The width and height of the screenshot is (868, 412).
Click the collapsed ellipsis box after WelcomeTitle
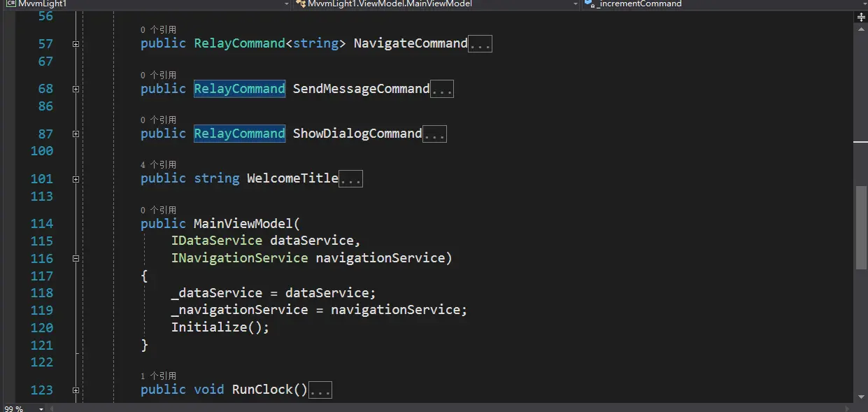click(350, 179)
